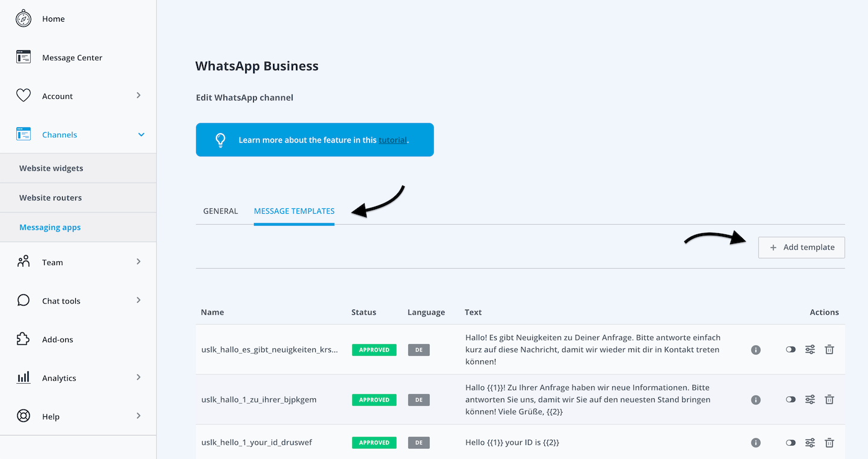Screen dimensions: 868x459
Task: Click the Message Center window icon
Action: tap(24, 57)
